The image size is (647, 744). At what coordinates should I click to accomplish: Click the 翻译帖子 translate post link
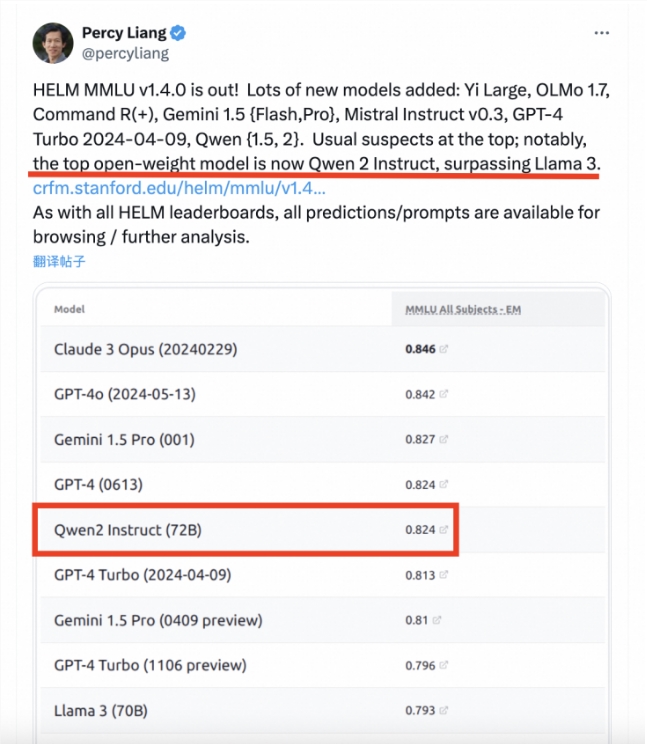coord(59,262)
